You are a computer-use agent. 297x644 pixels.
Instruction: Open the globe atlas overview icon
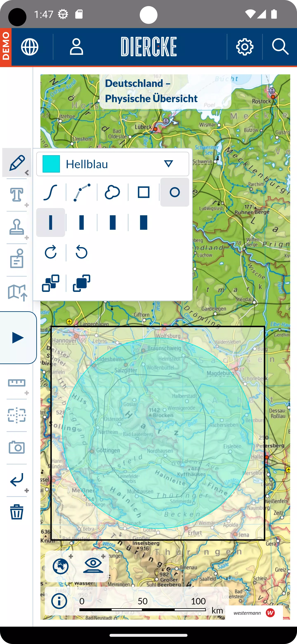30,47
